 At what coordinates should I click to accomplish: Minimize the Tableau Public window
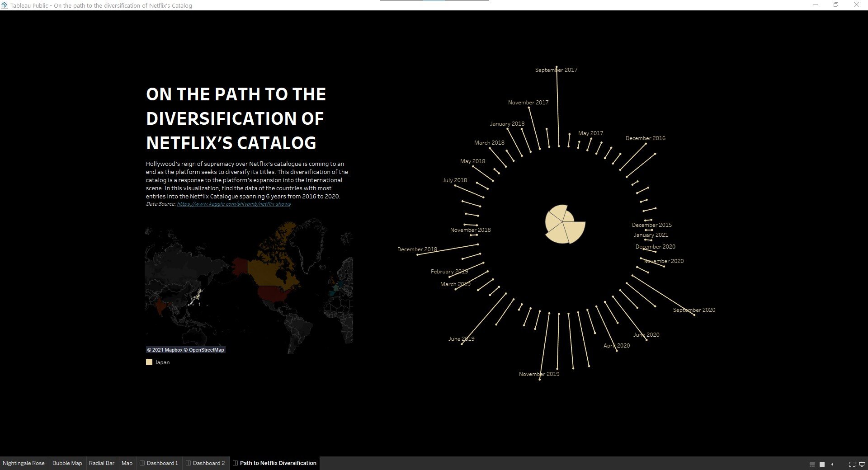pos(816,5)
